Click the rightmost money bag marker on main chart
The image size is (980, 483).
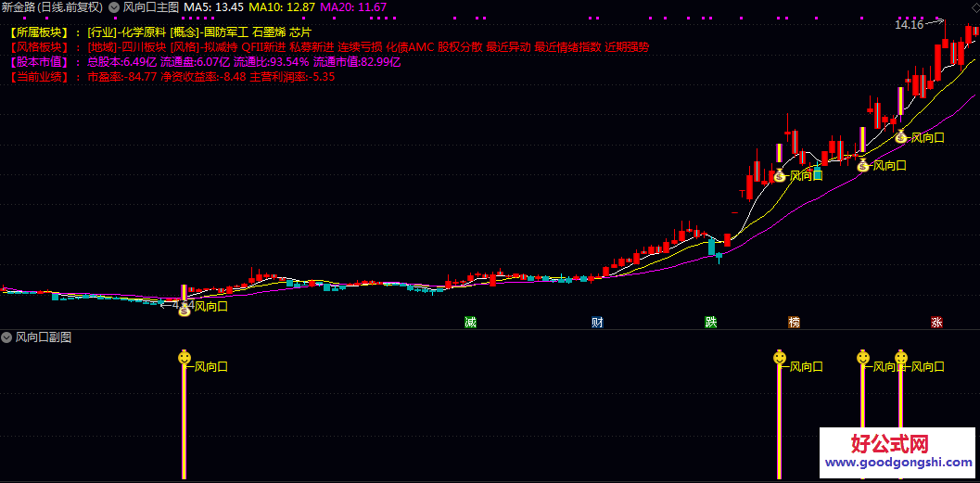pyautogui.click(x=900, y=137)
